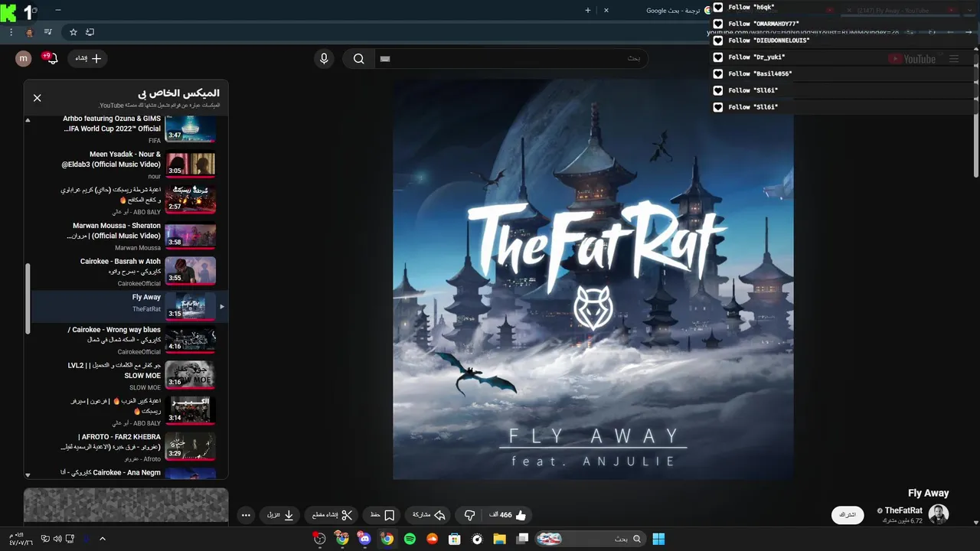Viewport: 980px width, 551px height.
Task: Click the Share button
Action: click(429, 515)
